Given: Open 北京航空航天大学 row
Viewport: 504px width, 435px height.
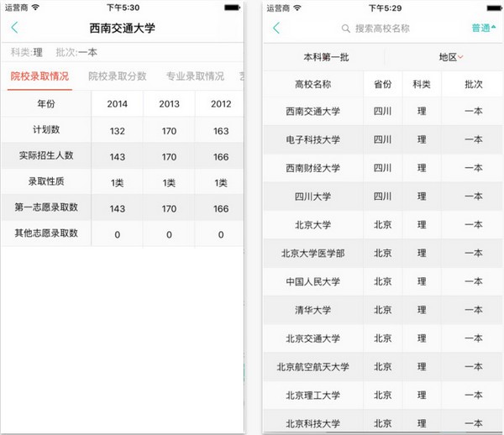Looking at the screenshot, I should [383, 367].
